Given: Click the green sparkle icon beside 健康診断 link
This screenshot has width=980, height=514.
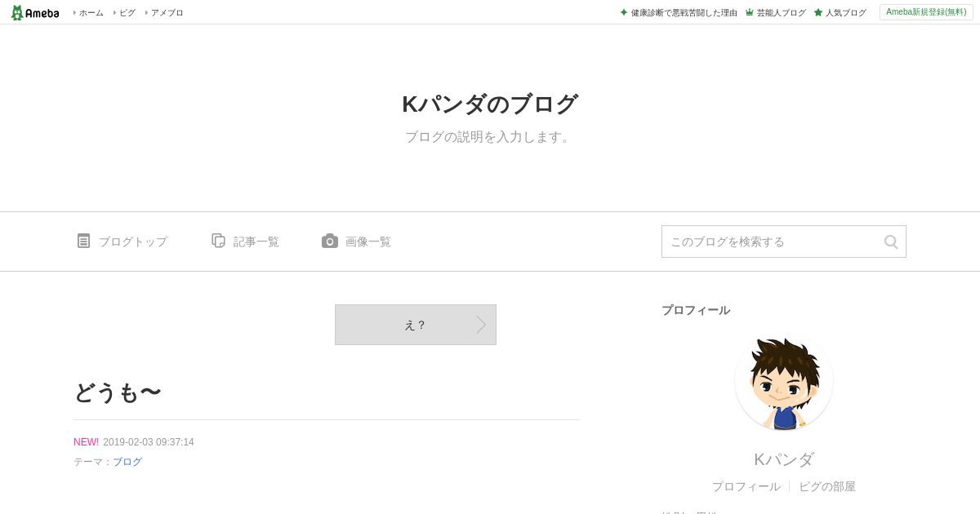Looking at the screenshot, I should (624, 12).
